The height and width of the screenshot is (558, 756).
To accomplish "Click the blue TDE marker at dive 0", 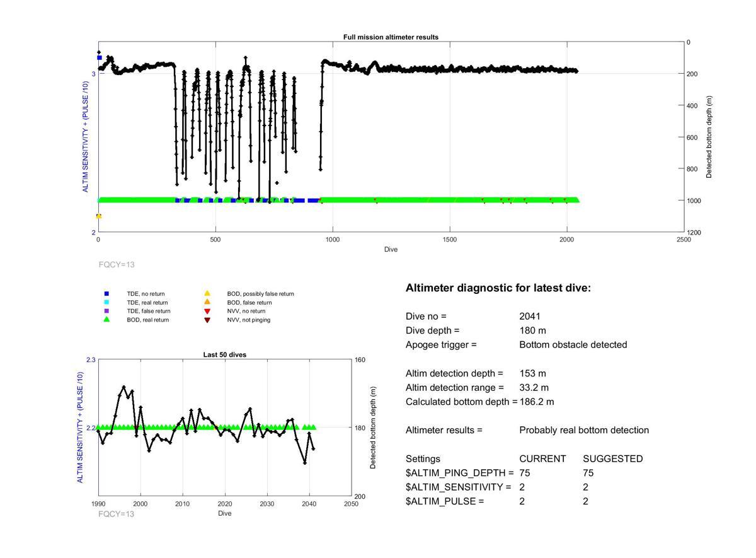I will click(x=99, y=57).
